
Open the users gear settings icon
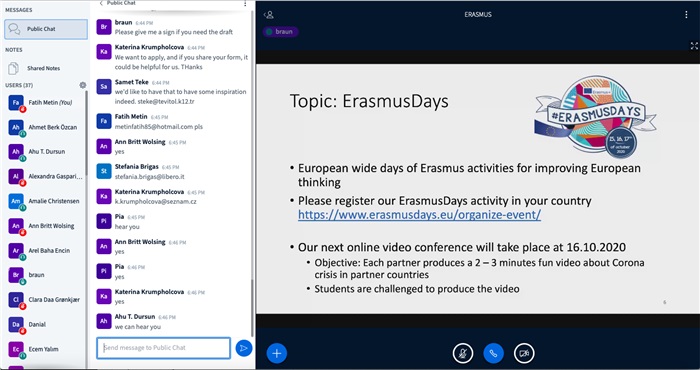(x=83, y=85)
